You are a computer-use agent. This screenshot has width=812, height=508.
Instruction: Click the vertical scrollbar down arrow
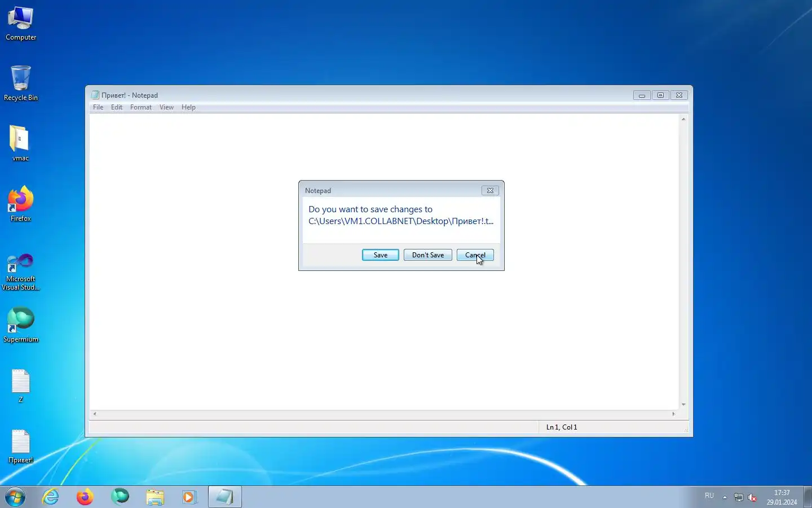tap(683, 405)
